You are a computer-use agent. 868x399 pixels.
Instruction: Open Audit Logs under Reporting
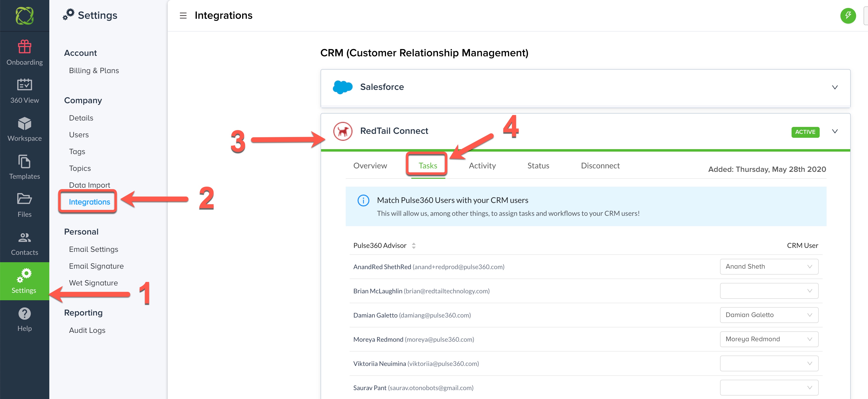(x=87, y=330)
